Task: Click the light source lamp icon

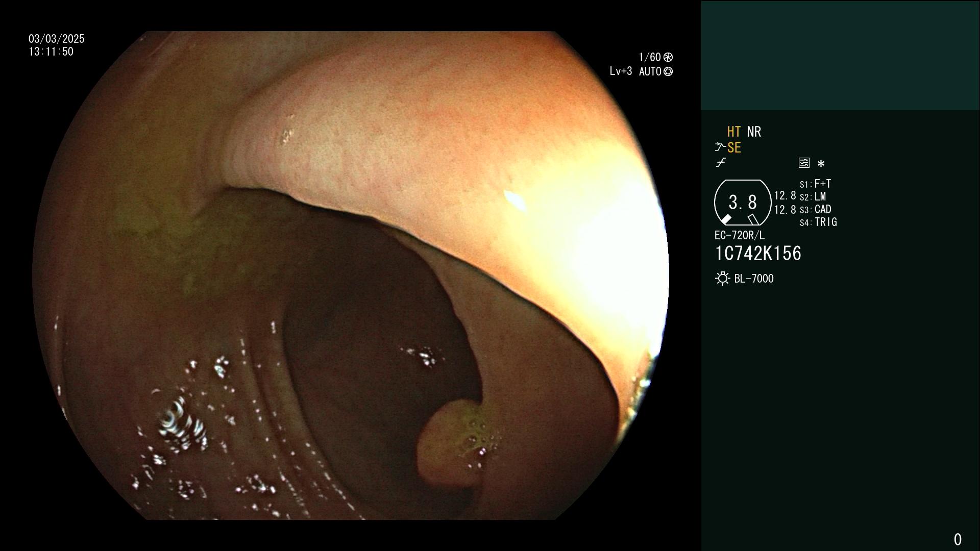Action: 722,279
